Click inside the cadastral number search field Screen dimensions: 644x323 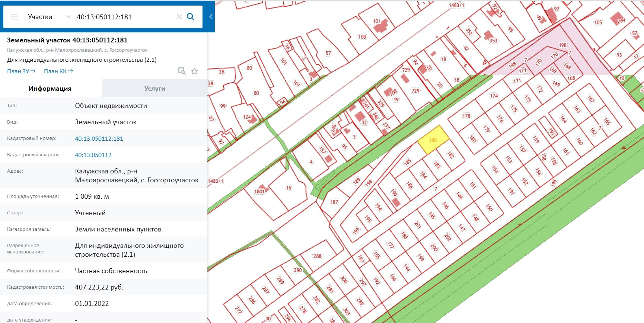pos(123,17)
